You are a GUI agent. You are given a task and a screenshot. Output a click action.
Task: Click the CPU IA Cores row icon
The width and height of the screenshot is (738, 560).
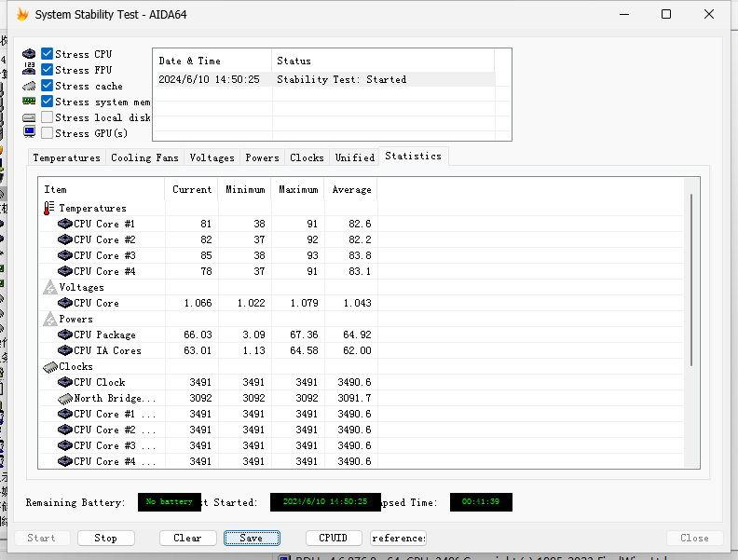pyautogui.click(x=65, y=350)
